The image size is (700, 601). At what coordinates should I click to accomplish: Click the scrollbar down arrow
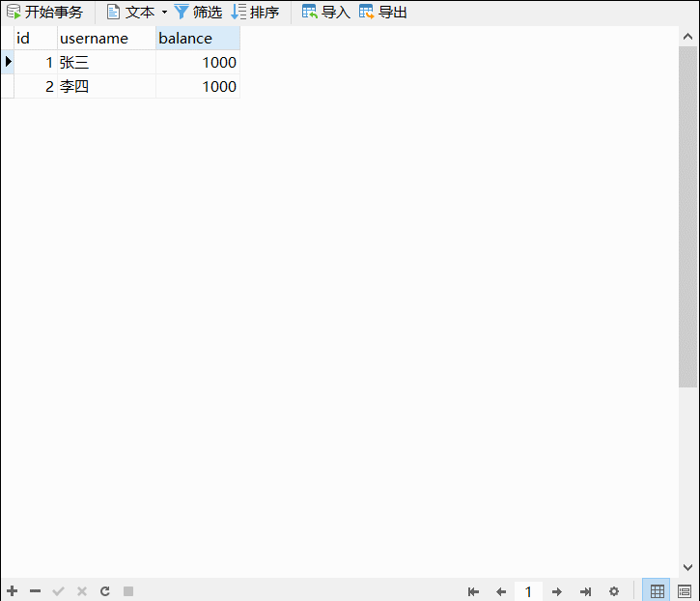(688, 567)
